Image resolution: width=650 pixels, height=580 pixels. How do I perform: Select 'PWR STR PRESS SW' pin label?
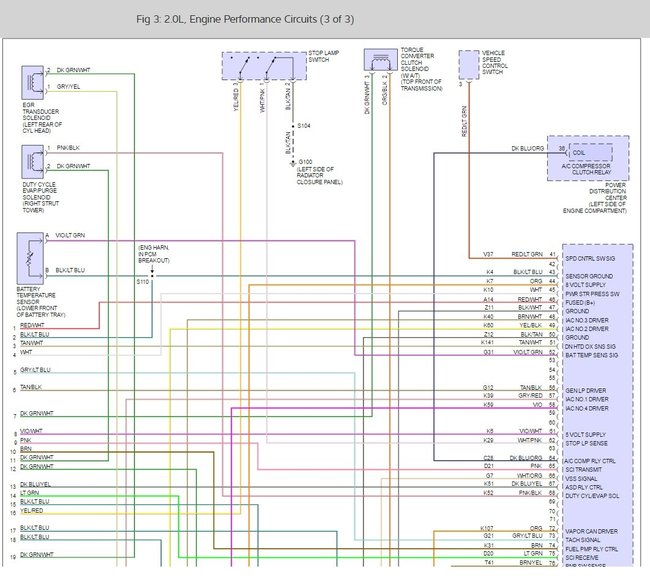pos(592,294)
